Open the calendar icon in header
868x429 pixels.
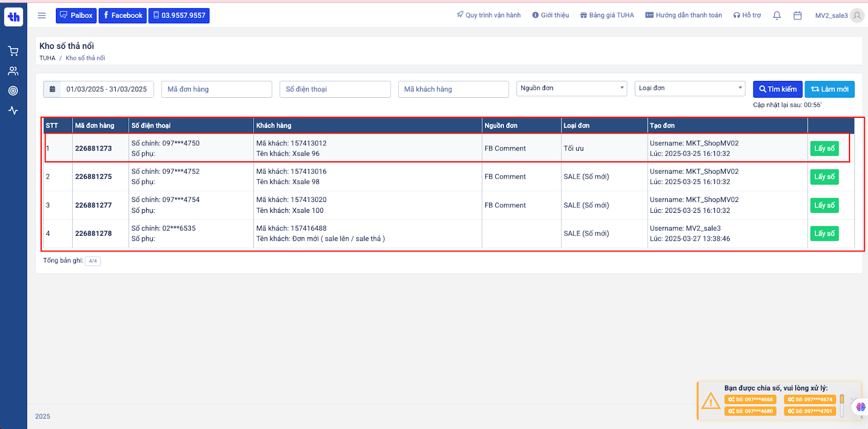point(797,16)
